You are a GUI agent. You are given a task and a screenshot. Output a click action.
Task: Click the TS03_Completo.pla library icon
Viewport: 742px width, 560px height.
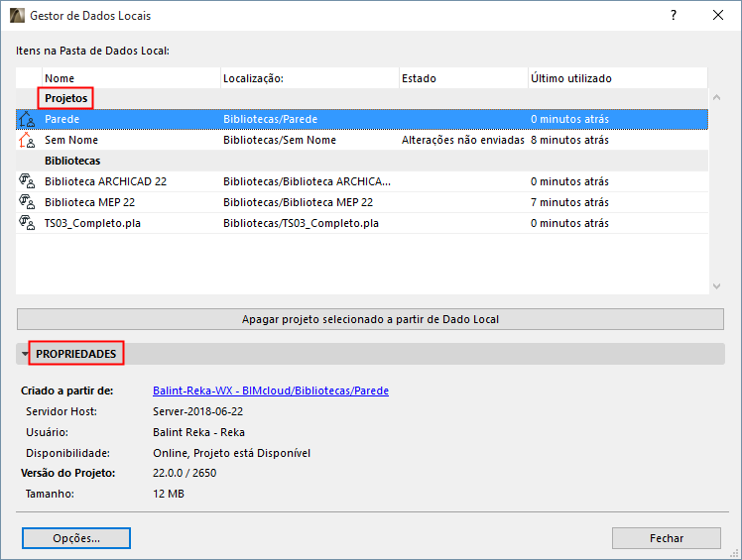tap(27, 223)
